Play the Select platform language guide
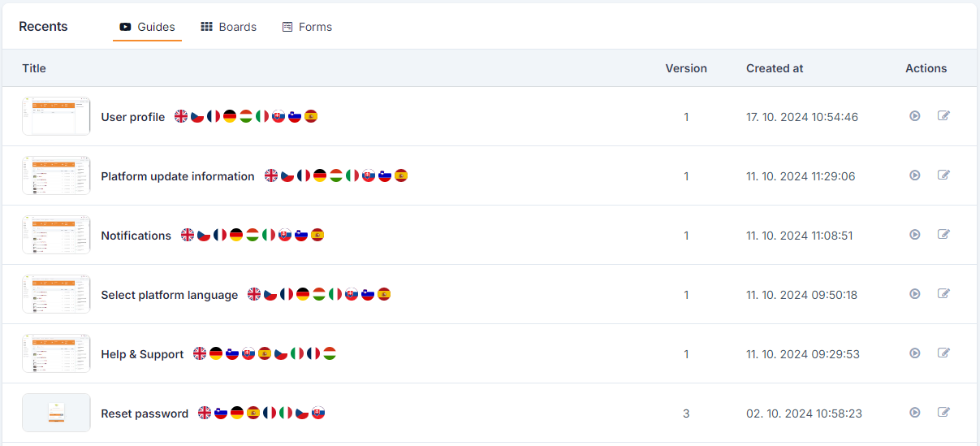980x446 pixels. coord(915,294)
